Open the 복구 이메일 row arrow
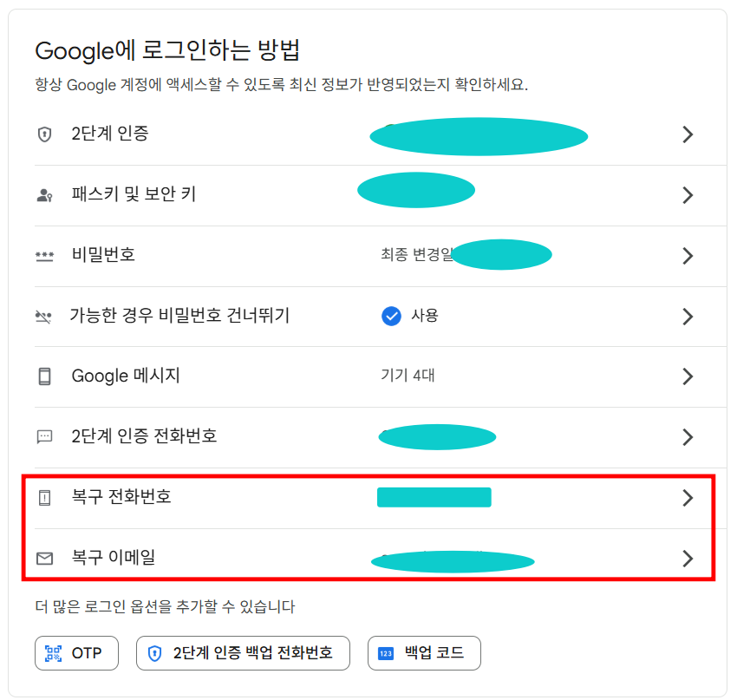Viewport: 737px width, 700px height. tap(688, 559)
